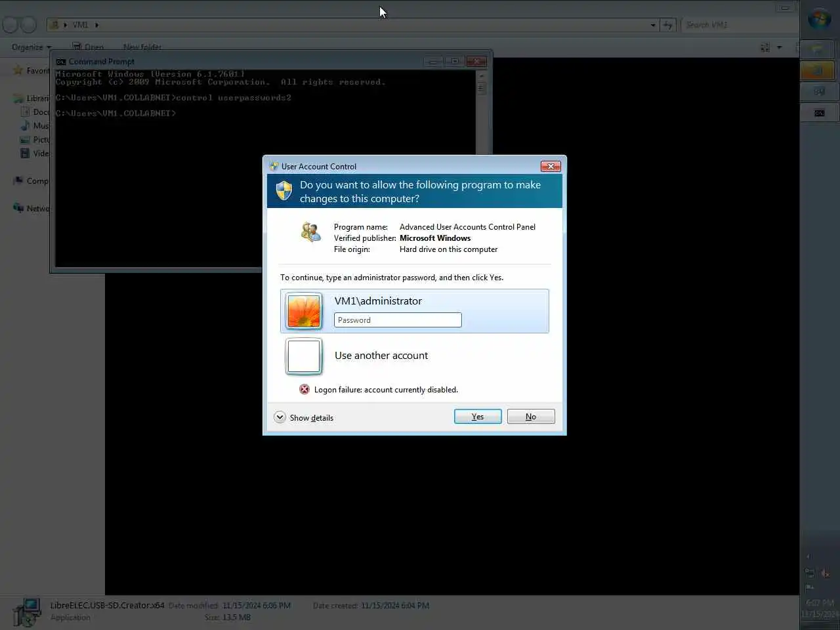This screenshot has width=840, height=630.
Task: Expand the arrow after VM1 breadcrumb
Action: tap(96, 25)
